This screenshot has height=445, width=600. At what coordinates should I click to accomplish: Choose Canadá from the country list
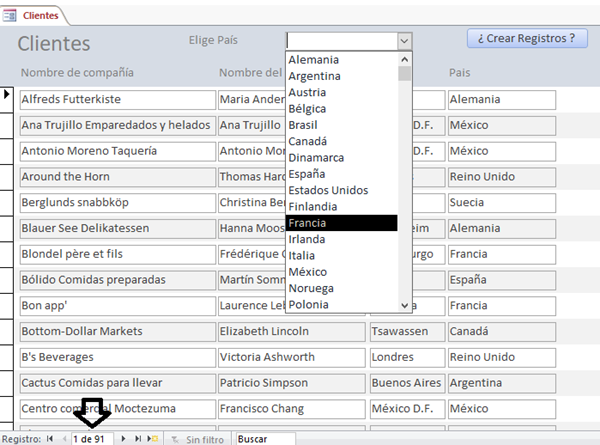click(x=342, y=141)
